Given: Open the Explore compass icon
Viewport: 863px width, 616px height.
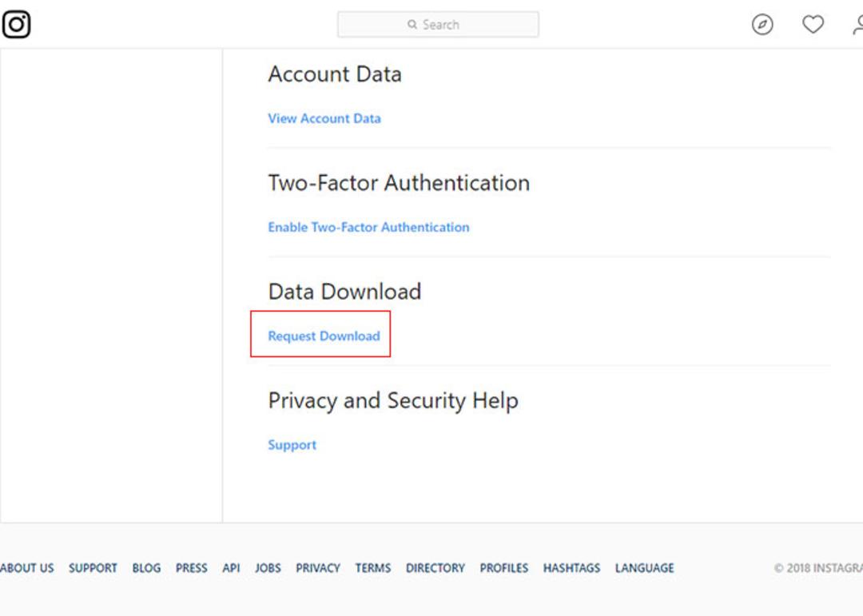Looking at the screenshot, I should [762, 24].
